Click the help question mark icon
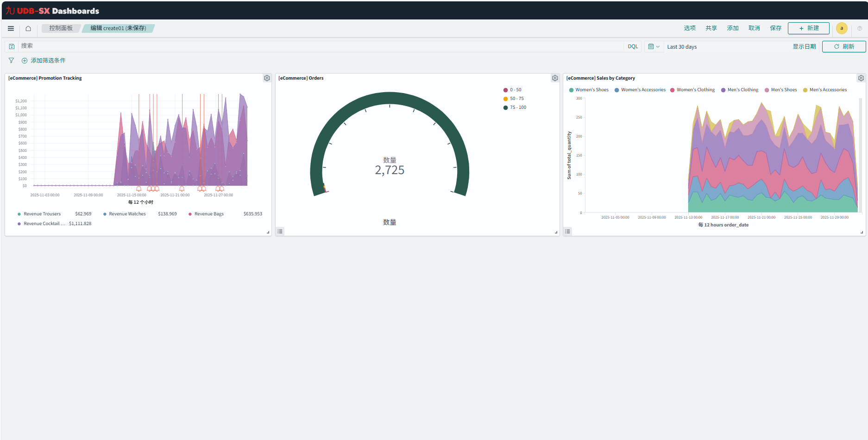Viewport: 868px width, 440px height. click(x=860, y=28)
